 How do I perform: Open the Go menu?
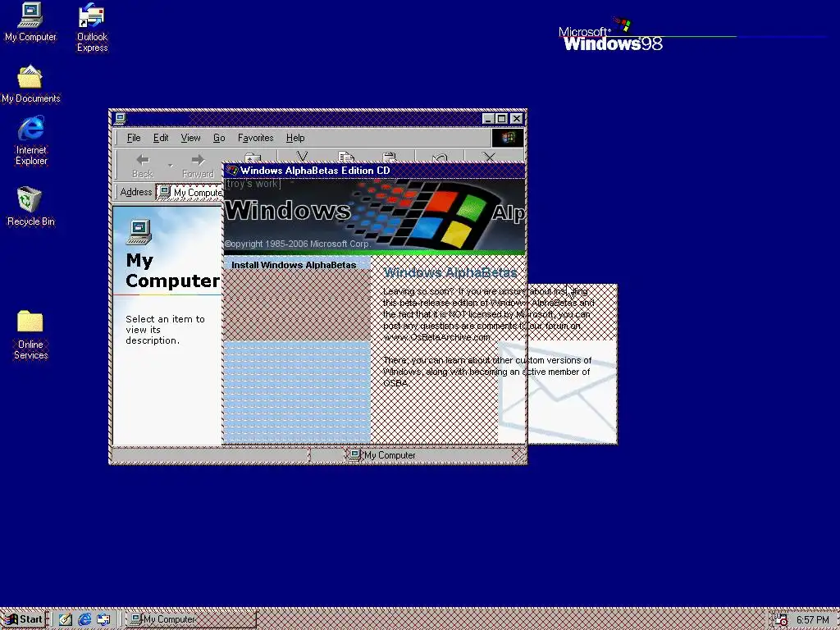[x=219, y=138]
